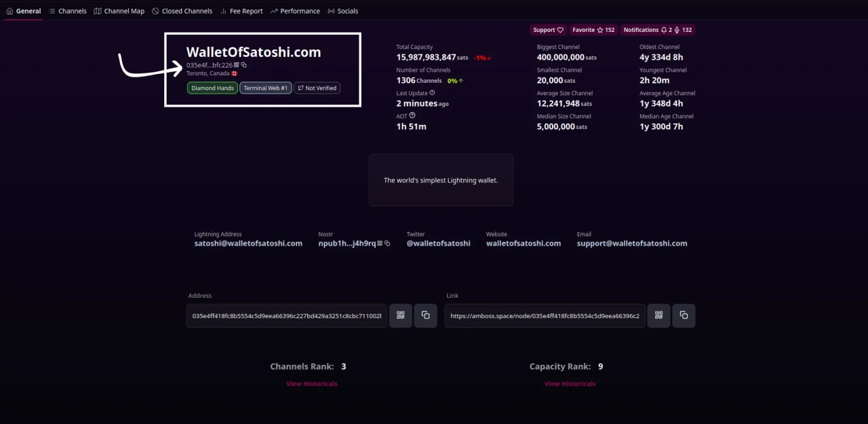Screen dimensions: 868x424
Task: Open the Fee Report tab
Action: pos(241,11)
